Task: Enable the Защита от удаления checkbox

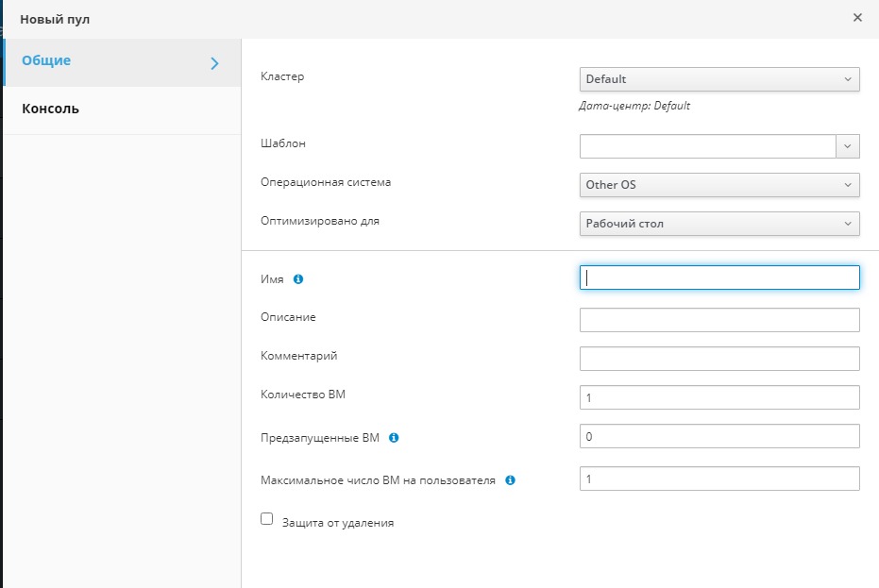Action: pyautogui.click(x=266, y=519)
